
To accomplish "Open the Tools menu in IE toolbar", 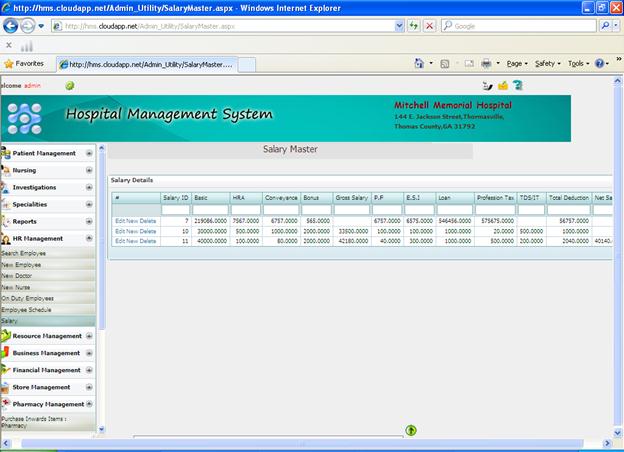I will (578, 63).
